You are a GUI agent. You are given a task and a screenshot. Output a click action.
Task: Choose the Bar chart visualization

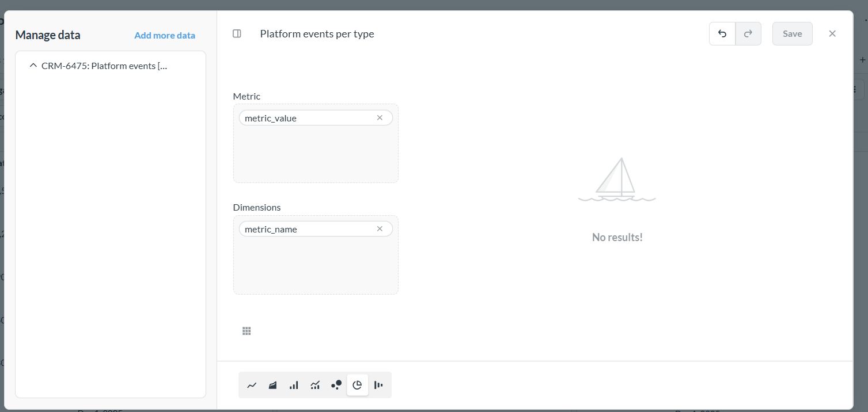pyautogui.click(x=294, y=385)
